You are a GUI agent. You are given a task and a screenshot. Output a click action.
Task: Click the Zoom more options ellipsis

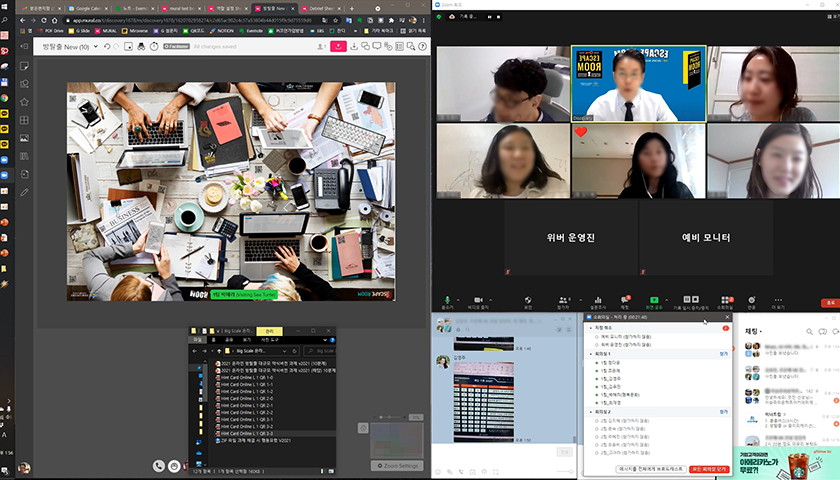click(778, 300)
